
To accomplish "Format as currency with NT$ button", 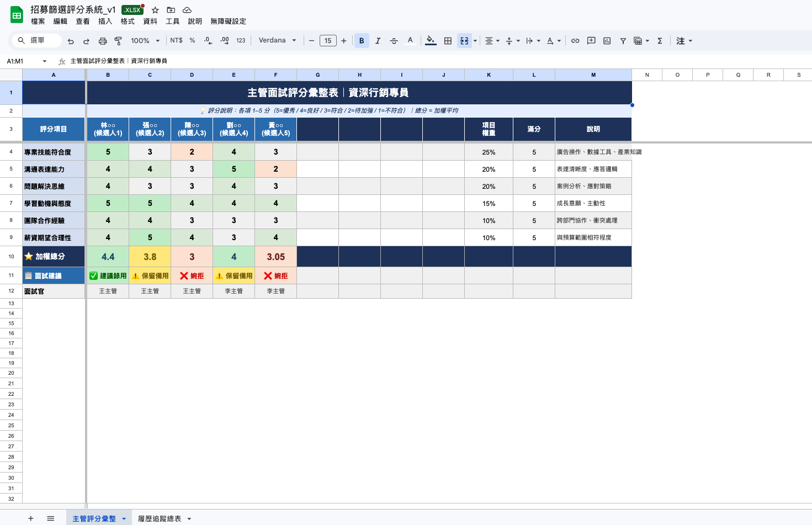I will pyautogui.click(x=176, y=41).
